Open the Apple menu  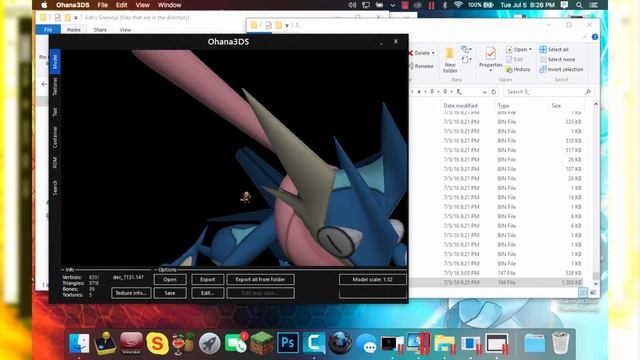44,5
